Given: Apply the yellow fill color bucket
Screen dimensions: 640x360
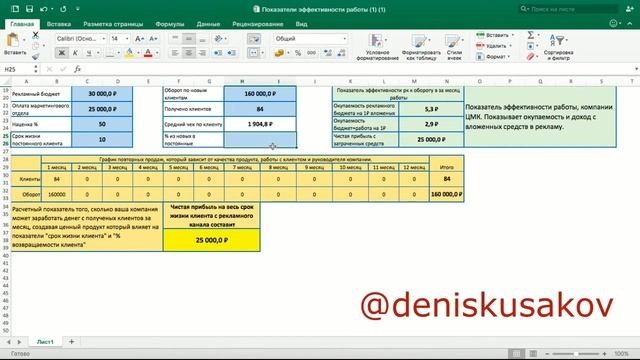Looking at the screenshot, I should tap(129, 53).
